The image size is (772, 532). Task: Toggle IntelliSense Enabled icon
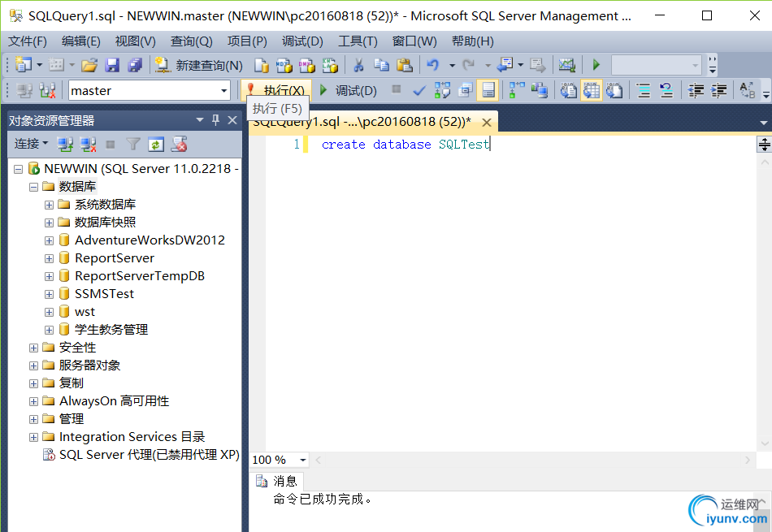(x=488, y=90)
